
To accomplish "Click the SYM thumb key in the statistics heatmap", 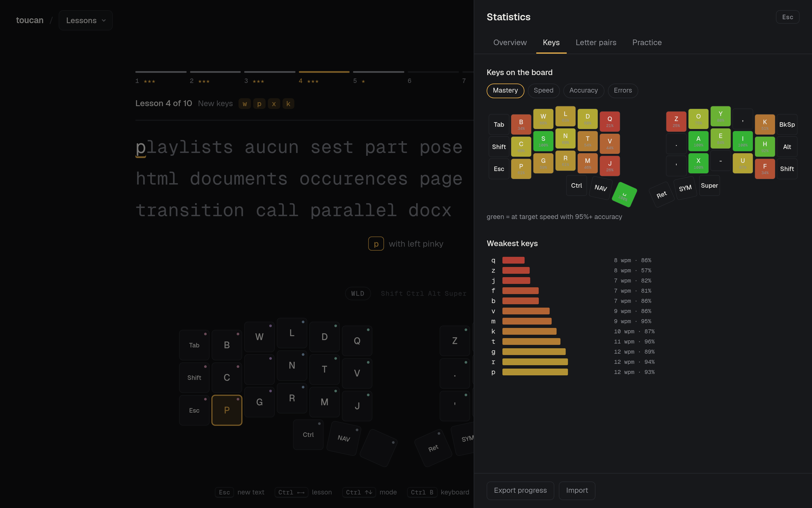I will [685, 188].
